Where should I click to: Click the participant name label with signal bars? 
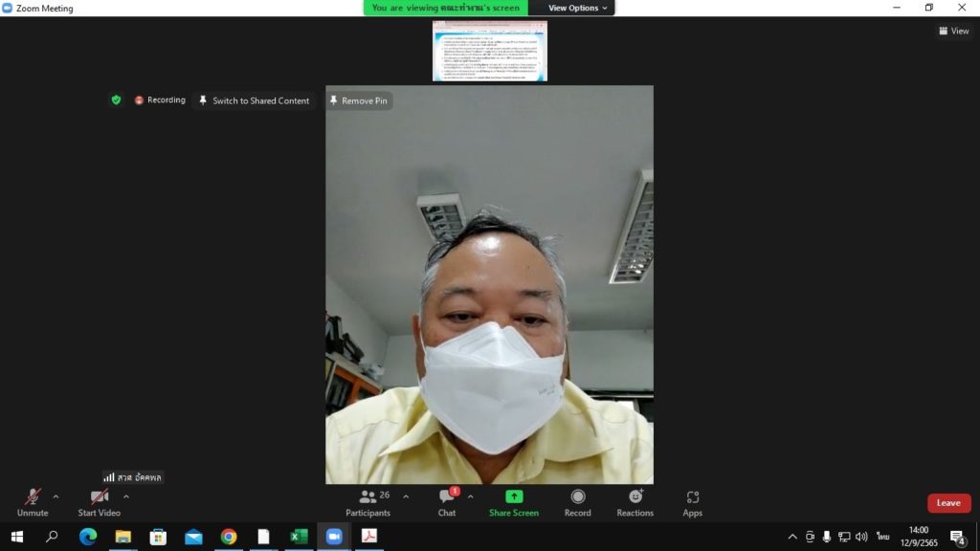coord(132,477)
